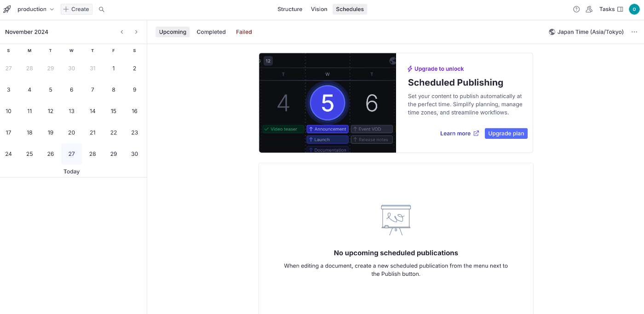Select November 20 in the calendar
Viewport: 644px width, 314px height.
[71, 133]
